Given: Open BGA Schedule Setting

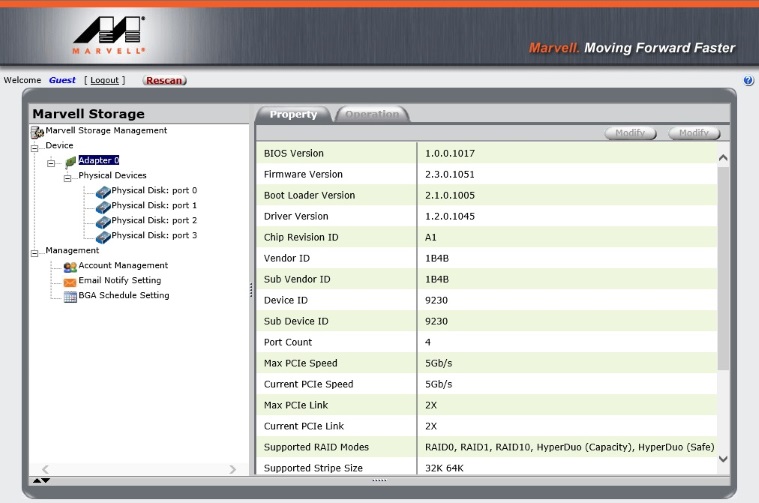Looking at the screenshot, I should [x=124, y=295].
